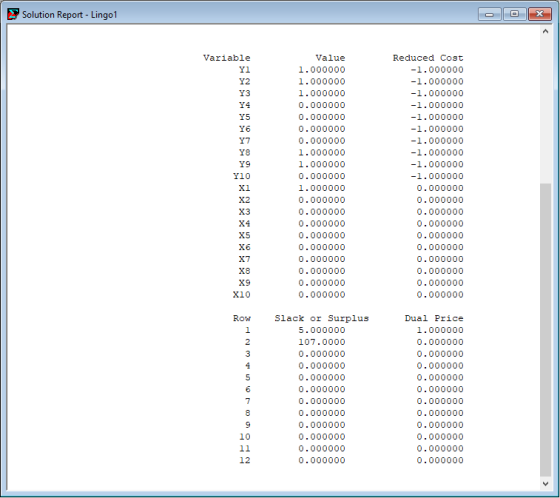Select the X4 variable name

click(x=245, y=224)
